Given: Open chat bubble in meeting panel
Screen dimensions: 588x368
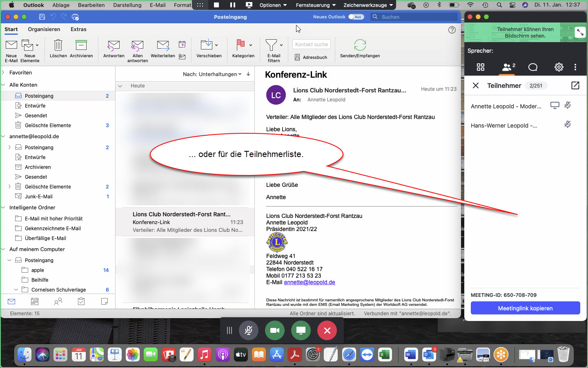Looking at the screenshot, I should pyautogui.click(x=533, y=67).
